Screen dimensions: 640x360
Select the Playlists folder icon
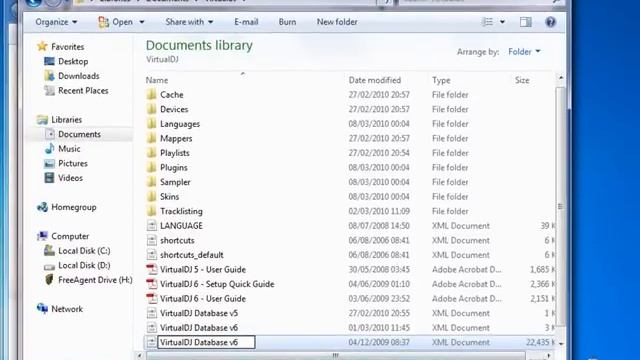pos(151,153)
